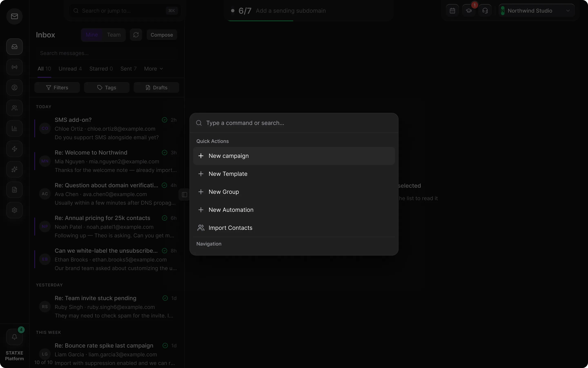The height and width of the screenshot is (368, 588).
Task: Open the groups people sidebar icon
Action: 14,108
